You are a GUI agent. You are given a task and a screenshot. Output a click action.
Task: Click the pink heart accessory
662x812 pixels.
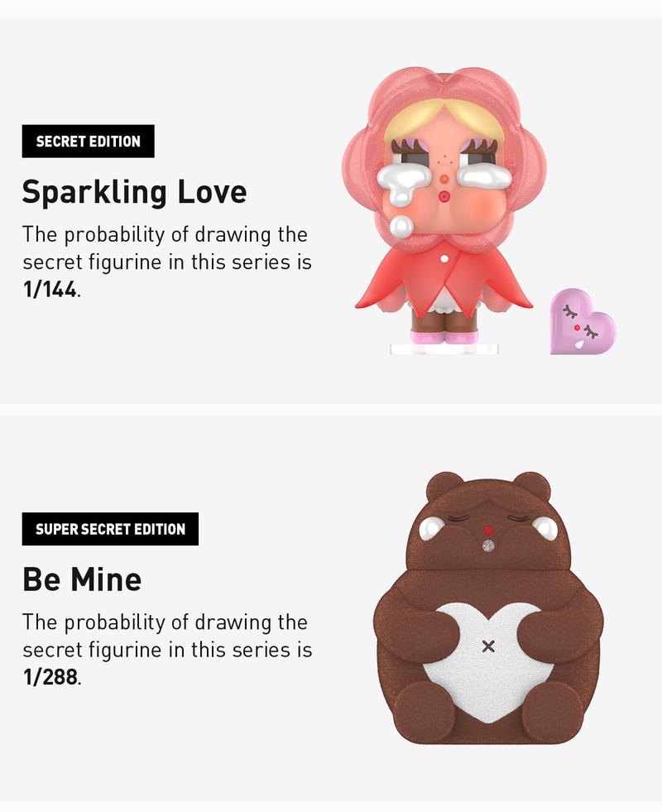[582, 321]
